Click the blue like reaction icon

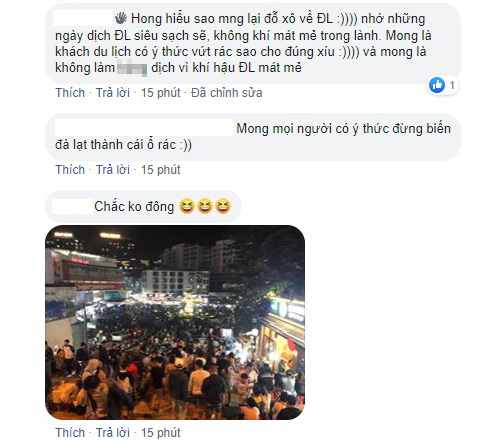[x=437, y=85]
